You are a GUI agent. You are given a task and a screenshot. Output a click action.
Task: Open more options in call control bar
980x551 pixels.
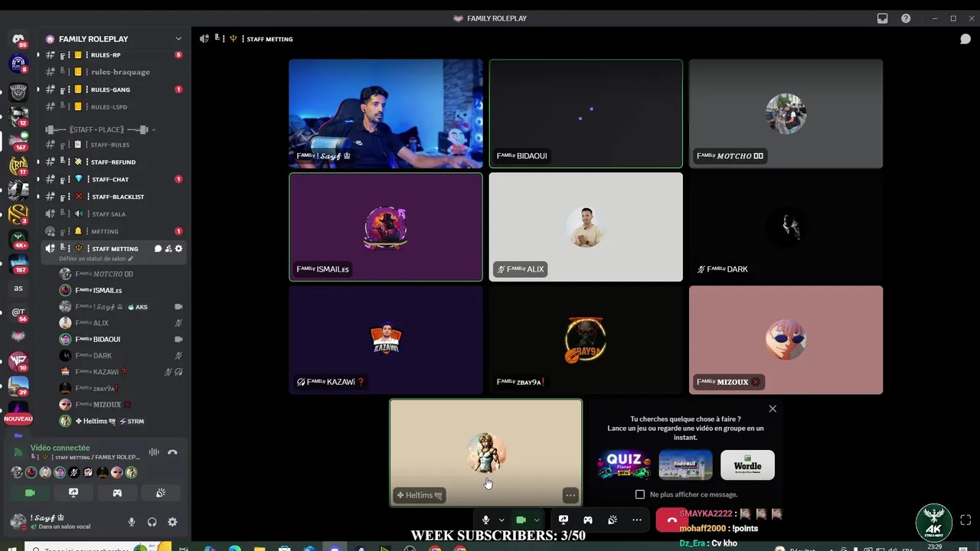click(637, 520)
